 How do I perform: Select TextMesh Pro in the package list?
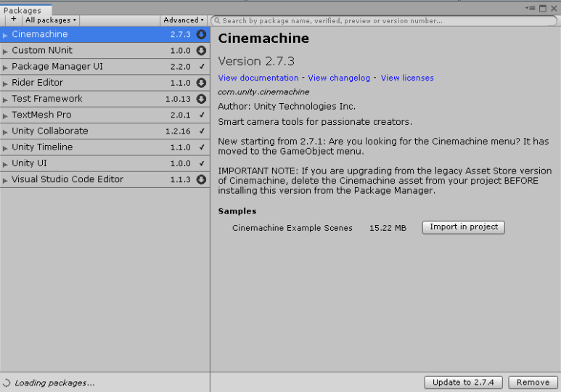click(x=105, y=115)
